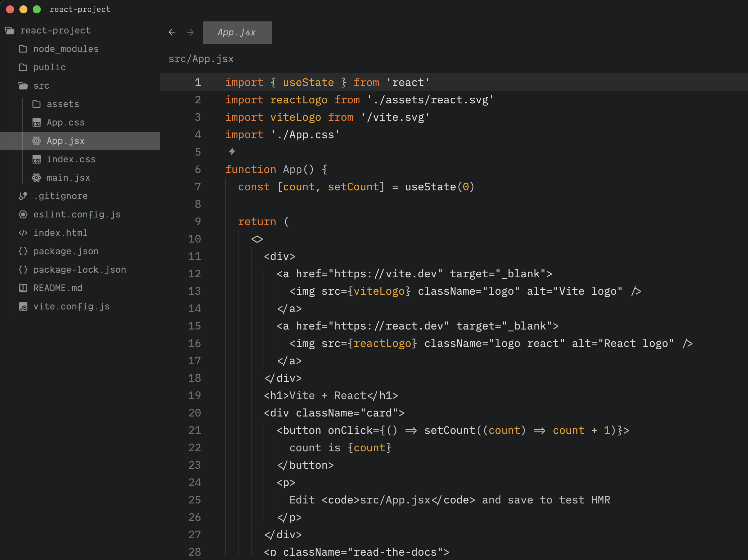Image resolution: width=748 pixels, height=560 pixels.
Task: Click the lightning bolt icon on line 5
Action: [x=232, y=152]
